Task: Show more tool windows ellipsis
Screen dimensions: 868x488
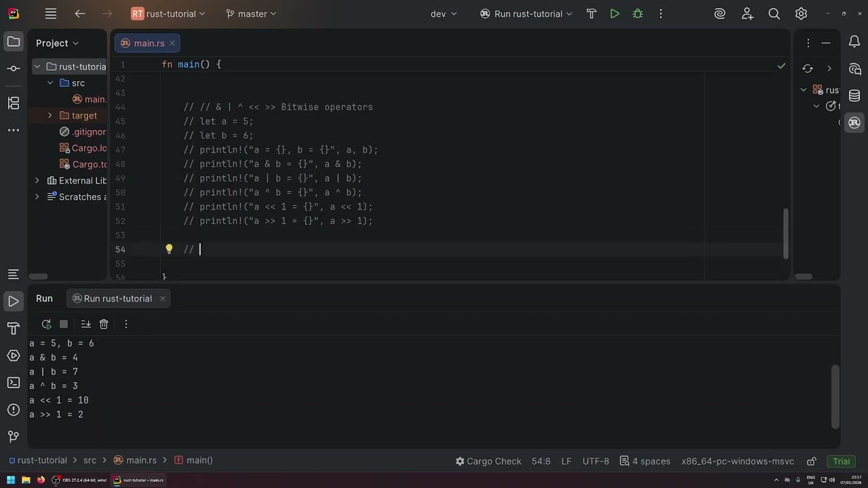Action: click(x=14, y=130)
